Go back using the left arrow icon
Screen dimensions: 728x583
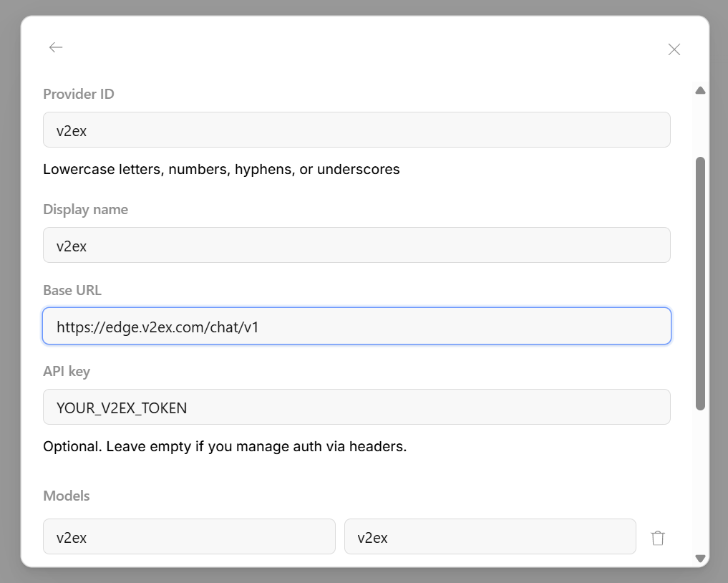pyautogui.click(x=56, y=47)
